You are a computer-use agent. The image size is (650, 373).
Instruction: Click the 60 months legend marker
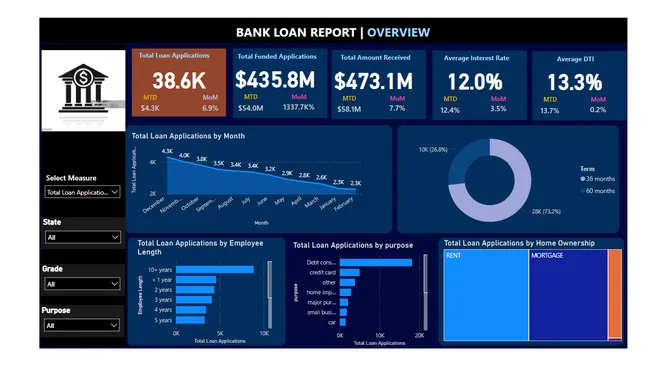pos(583,191)
